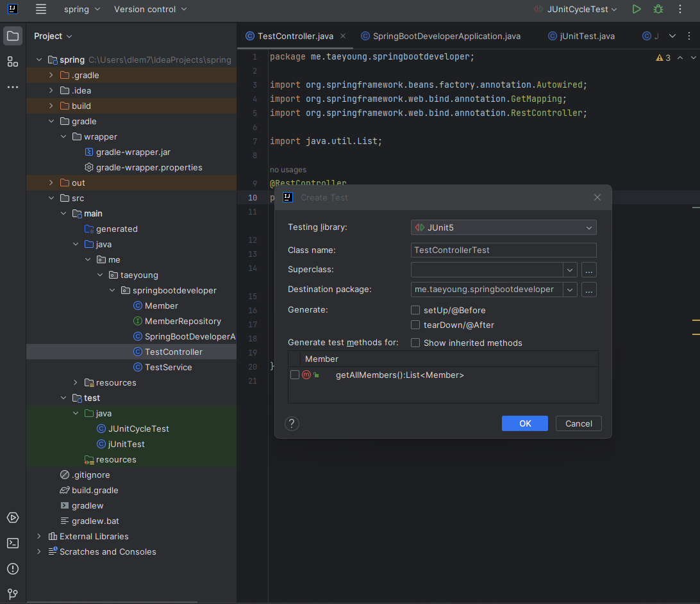Collapse the src folder

[51, 198]
